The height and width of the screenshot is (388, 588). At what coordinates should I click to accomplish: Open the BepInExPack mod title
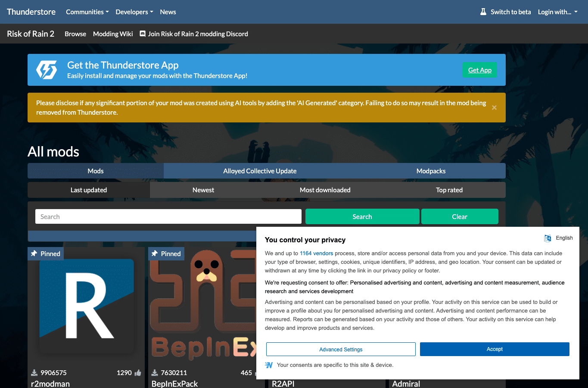[175, 384]
